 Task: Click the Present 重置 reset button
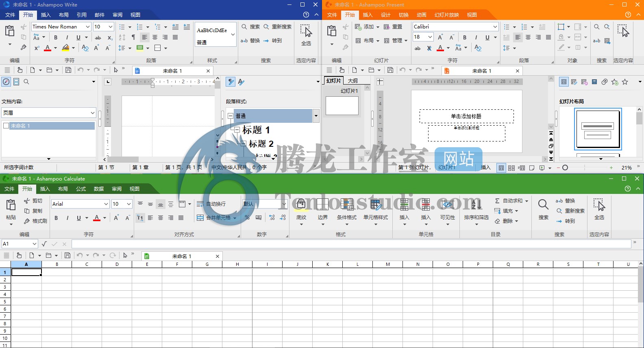point(393,27)
